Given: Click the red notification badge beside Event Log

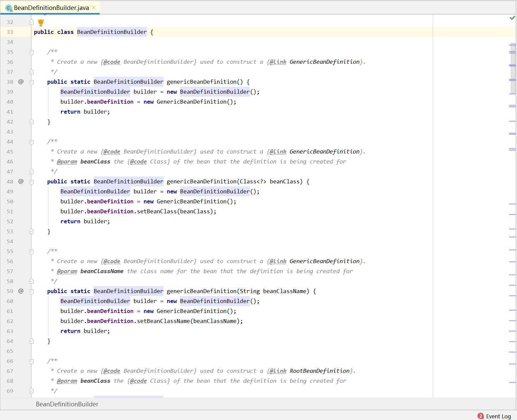Looking at the screenshot, I should [480, 416].
